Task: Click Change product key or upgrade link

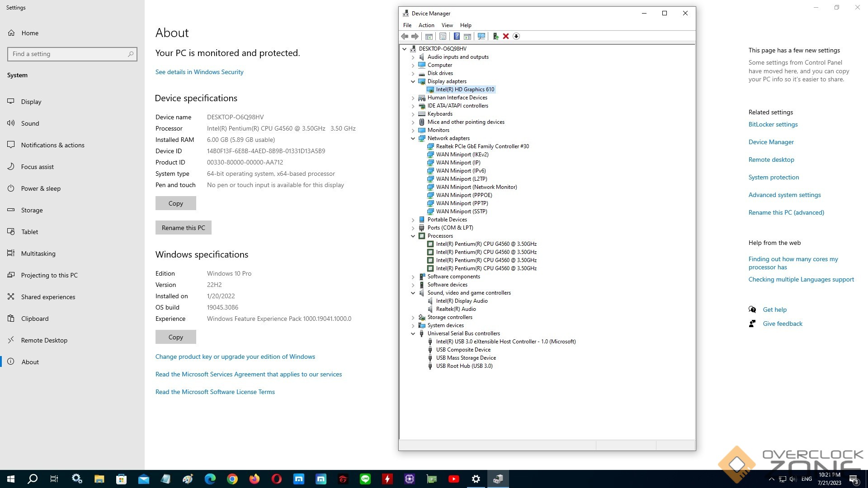Action: tap(235, 357)
